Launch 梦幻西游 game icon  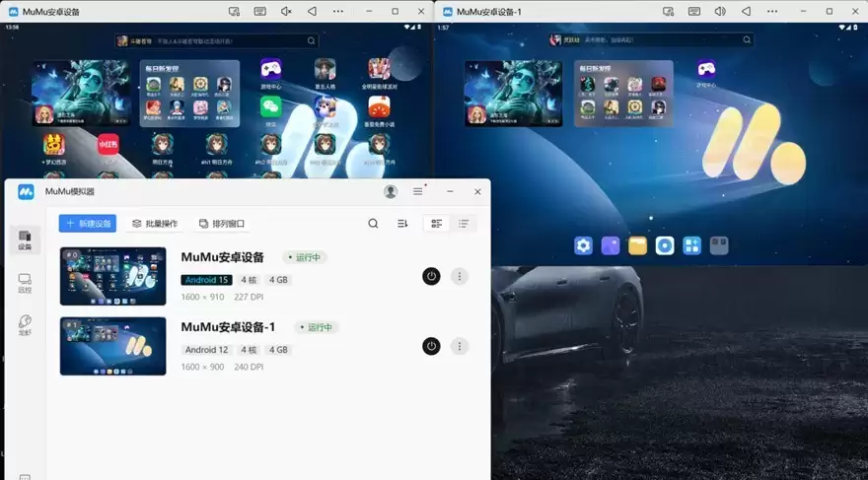click(x=54, y=149)
